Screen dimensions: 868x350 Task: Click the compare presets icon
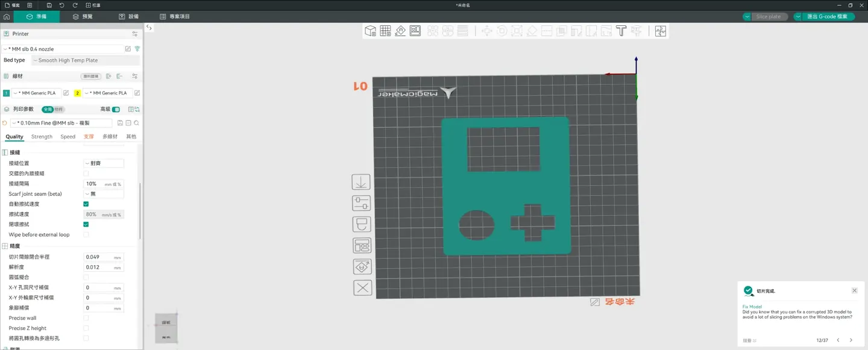pyautogui.click(x=137, y=109)
